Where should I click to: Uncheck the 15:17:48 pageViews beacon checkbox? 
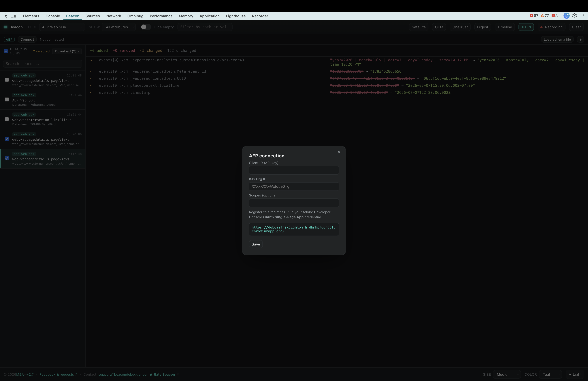[x=7, y=158]
